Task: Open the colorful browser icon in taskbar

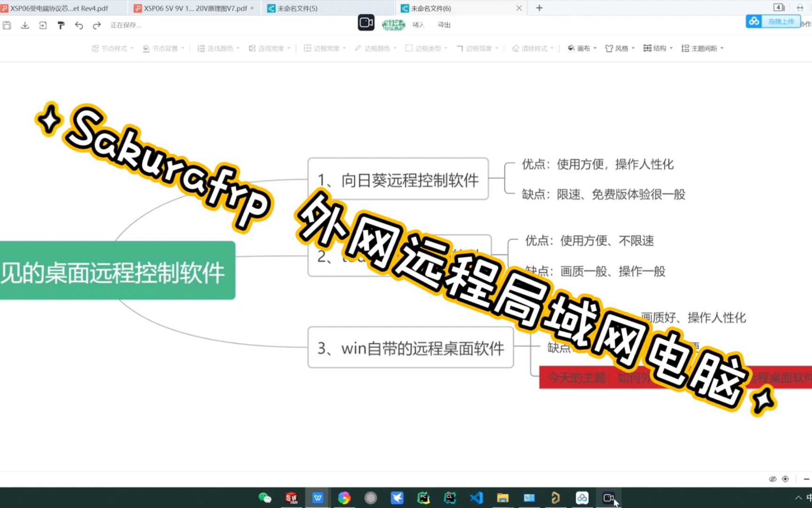Action: point(344,498)
